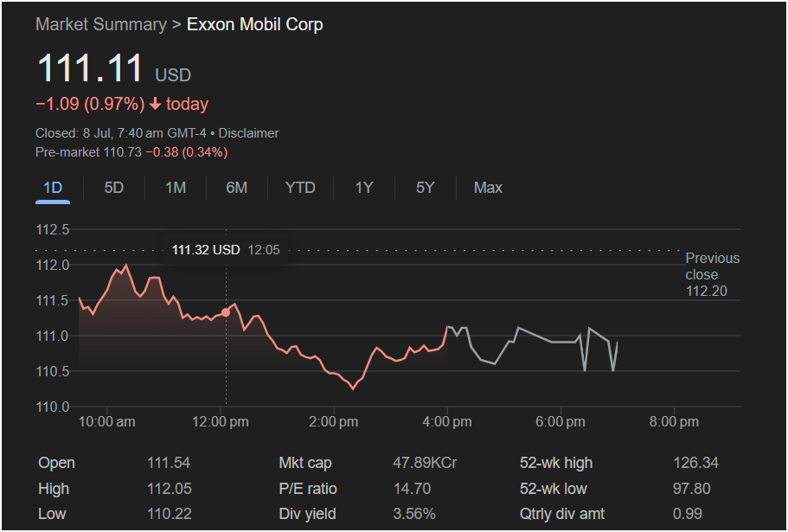Click the '6:00 pm' time axis label
The height and width of the screenshot is (532, 788).
click(561, 421)
